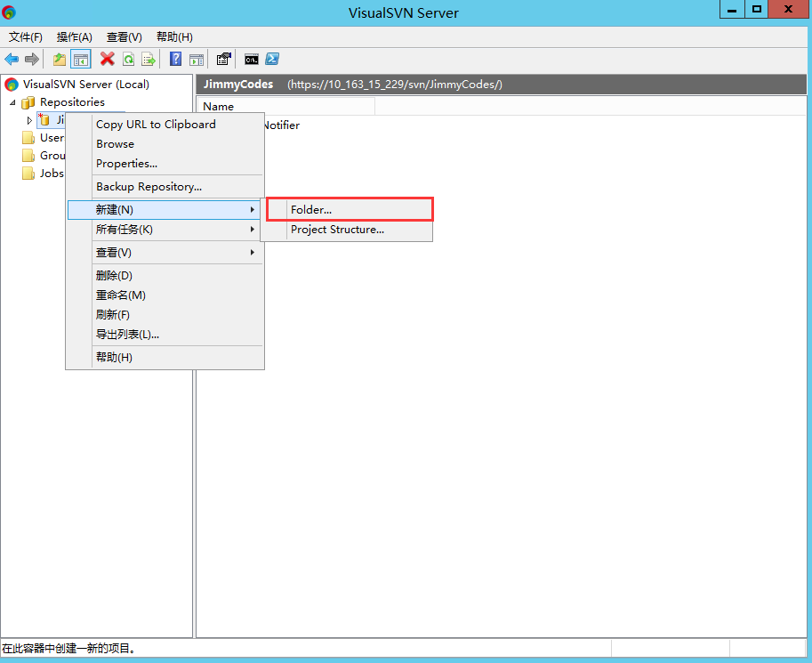Close the VisualSVN Server window

click(788, 9)
